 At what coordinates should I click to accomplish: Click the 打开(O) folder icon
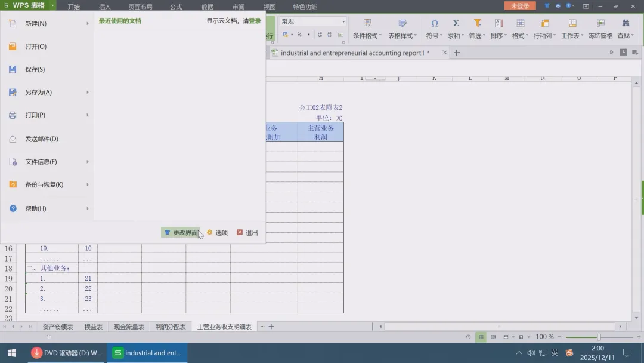click(13, 47)
